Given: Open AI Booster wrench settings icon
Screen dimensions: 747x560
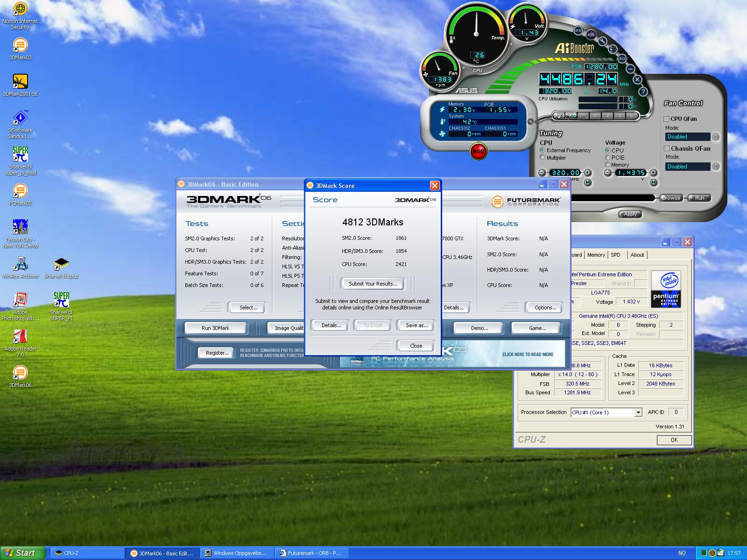Looking at the screenshot, I should pos(602,41).
